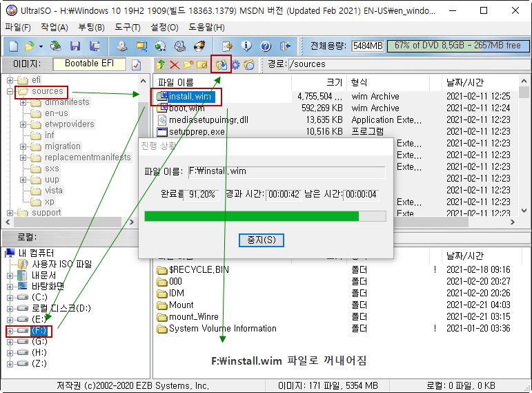Click the Extract to folder icon
The height and width of the screenshot is (393, 532).
click(221, 64)
